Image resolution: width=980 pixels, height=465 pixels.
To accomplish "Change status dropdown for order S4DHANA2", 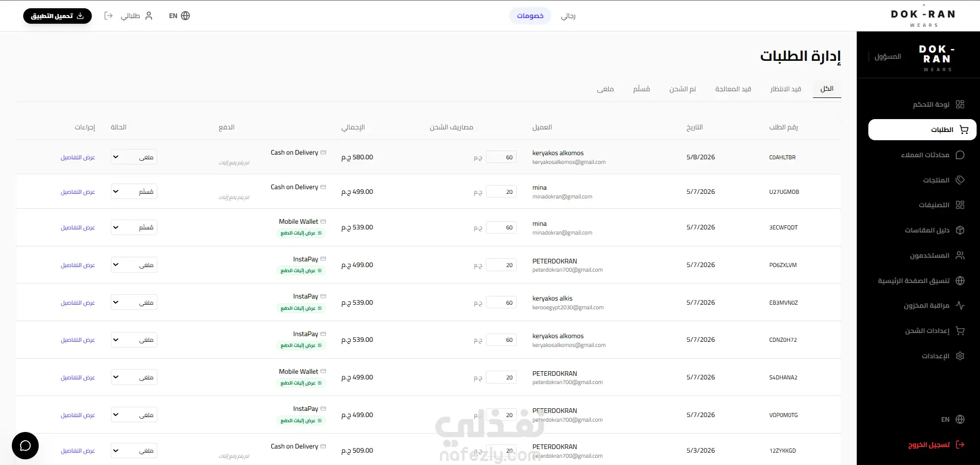I will pos(134,377).
